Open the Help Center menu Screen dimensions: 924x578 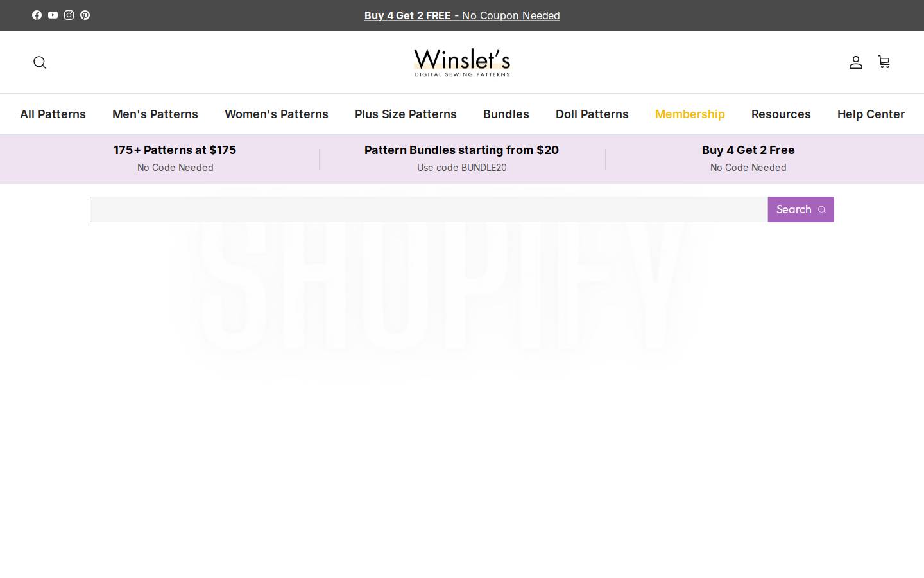coord(871,114)
